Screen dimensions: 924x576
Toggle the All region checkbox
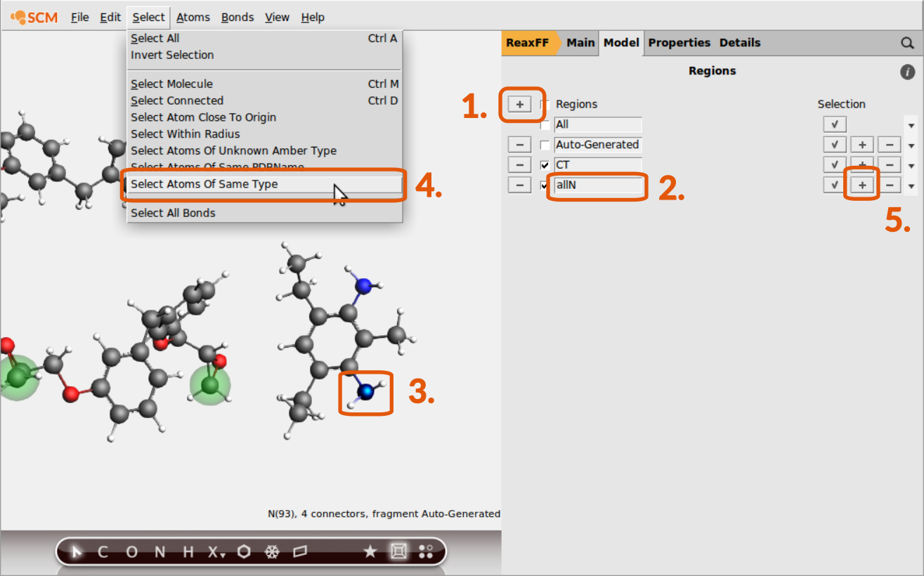[545, 125]
